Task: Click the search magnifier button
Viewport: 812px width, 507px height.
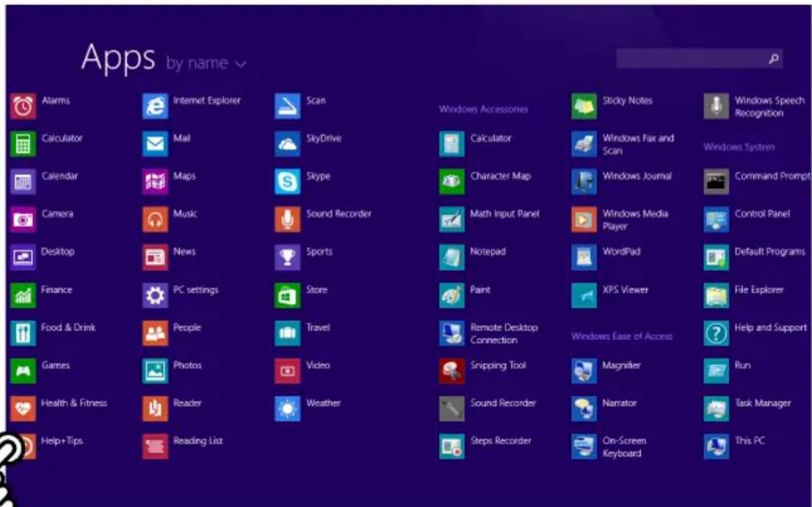Action: point(774,59)
